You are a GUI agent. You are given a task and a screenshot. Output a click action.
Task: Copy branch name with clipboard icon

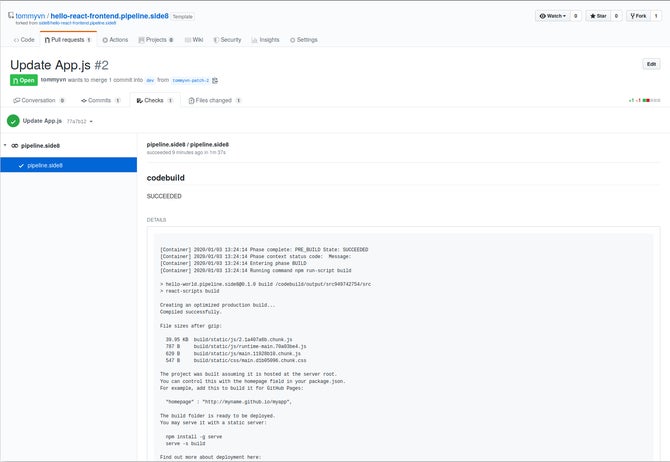point(215,80)
